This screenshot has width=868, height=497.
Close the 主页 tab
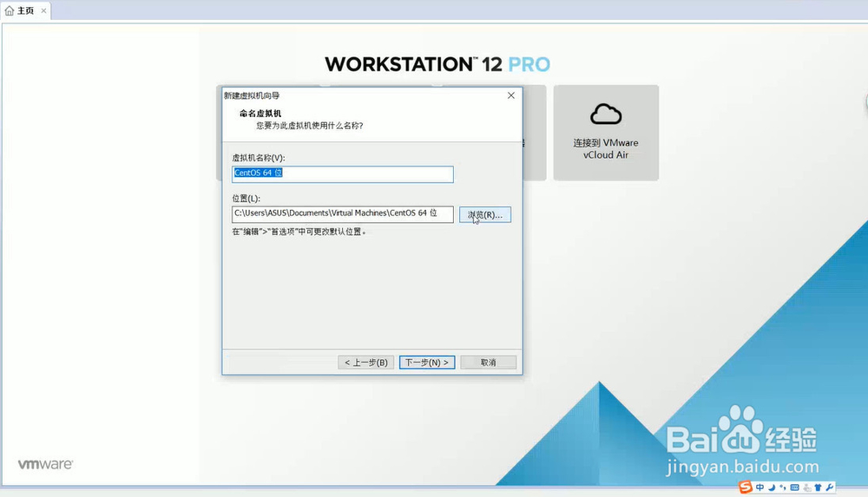43,10
